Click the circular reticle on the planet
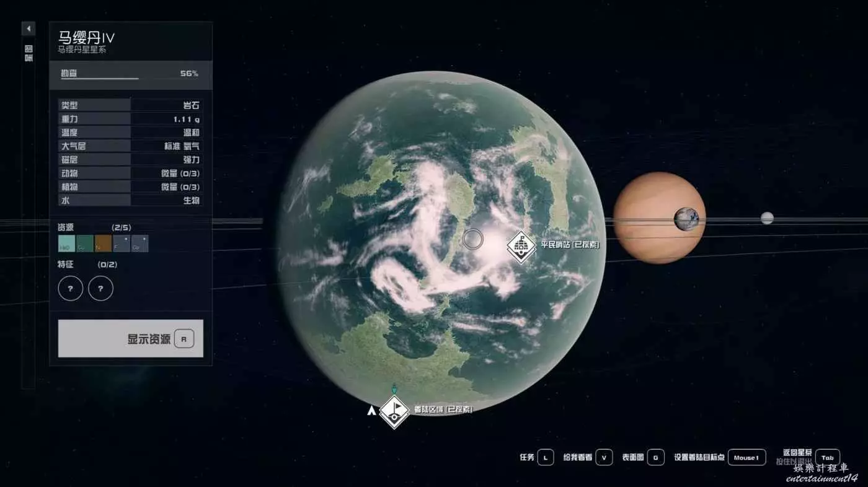The image size is (868, 487). tap(473, 239)
